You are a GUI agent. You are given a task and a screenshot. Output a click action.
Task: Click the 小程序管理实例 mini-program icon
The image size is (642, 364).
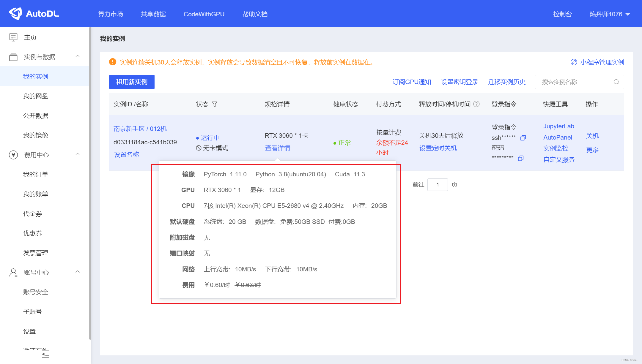pyautogui.click(x=573, y=62)
